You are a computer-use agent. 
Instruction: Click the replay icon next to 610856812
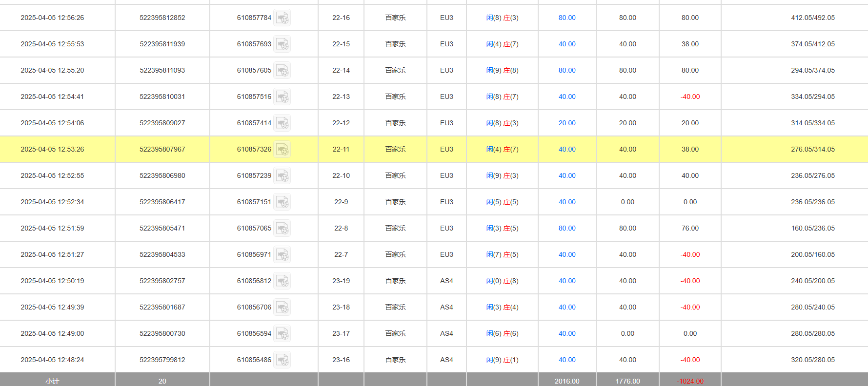pyautogui.click(x=282, y=281)
